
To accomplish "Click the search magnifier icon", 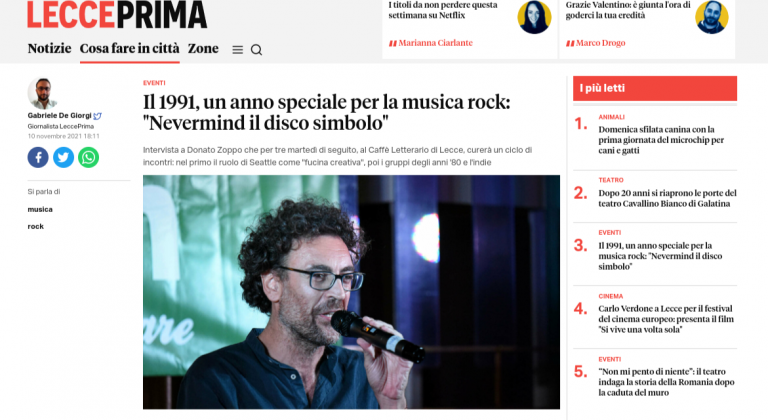I will [256, 50].
